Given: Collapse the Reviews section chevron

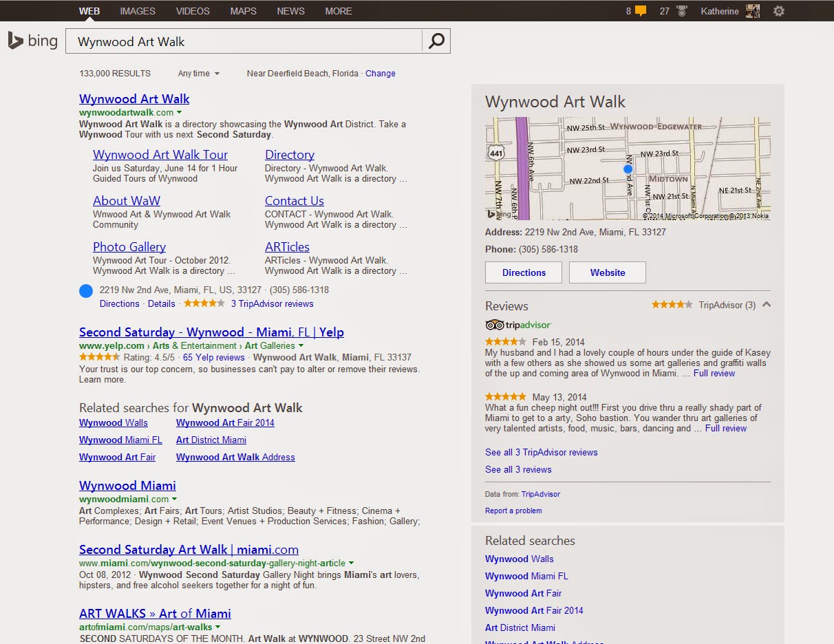Looking at the screenshot, I should [x=767, y=305].
